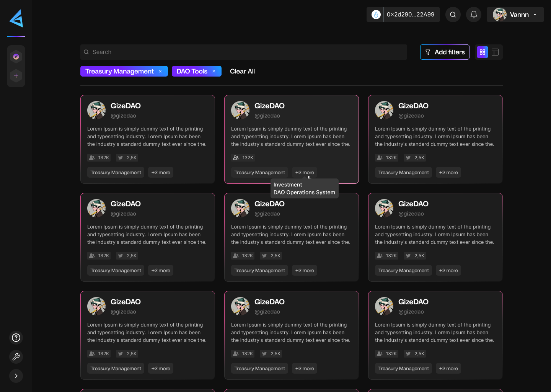
Task: Expand the sidebar with the chevron arrow
Action: (16, 376)
